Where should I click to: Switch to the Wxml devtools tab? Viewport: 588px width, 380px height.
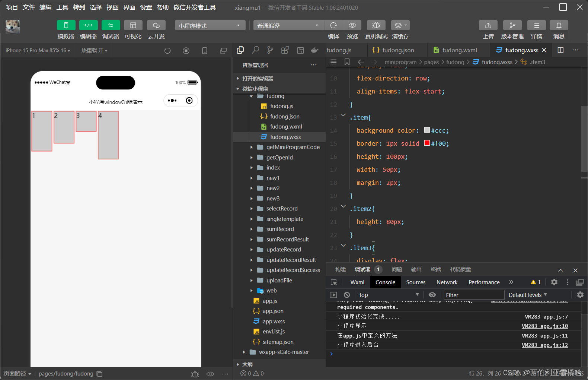pos(357,282)
